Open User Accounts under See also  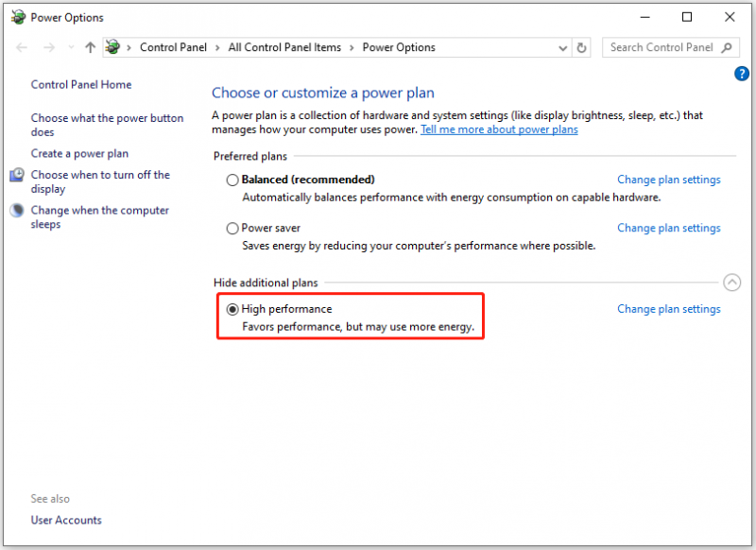tap(66, 520)
